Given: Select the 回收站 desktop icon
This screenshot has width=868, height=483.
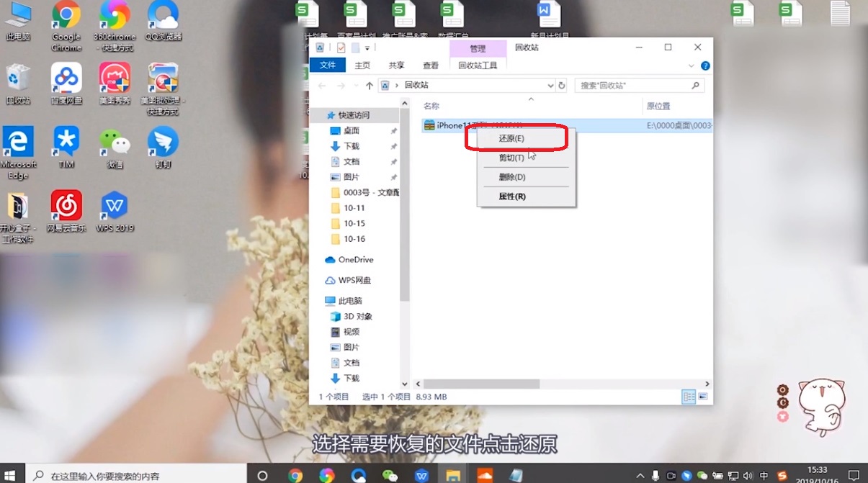Looking at the screenshot, I should (18, 84).
